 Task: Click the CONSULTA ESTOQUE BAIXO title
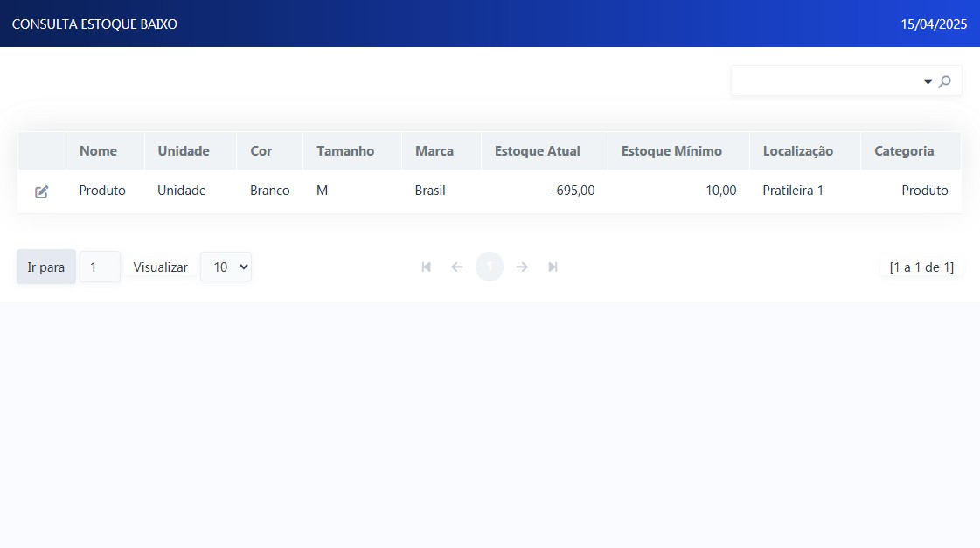click(94, 24)
